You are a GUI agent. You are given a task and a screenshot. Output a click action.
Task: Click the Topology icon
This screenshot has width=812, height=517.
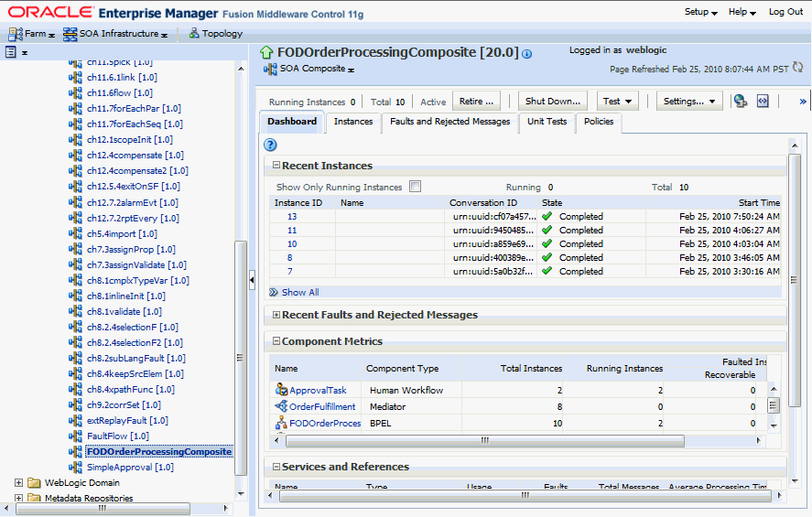[194, 33]
